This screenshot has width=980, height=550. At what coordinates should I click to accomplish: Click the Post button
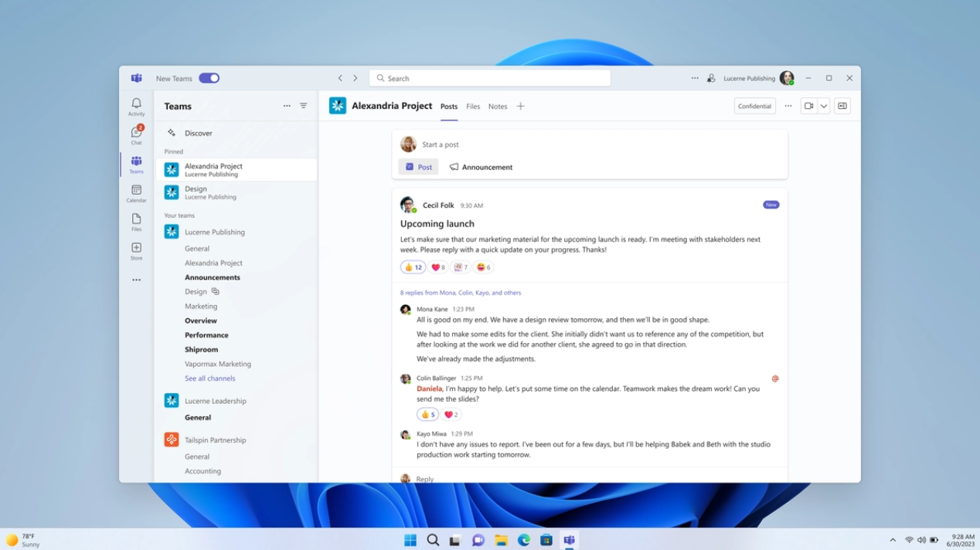418,167
